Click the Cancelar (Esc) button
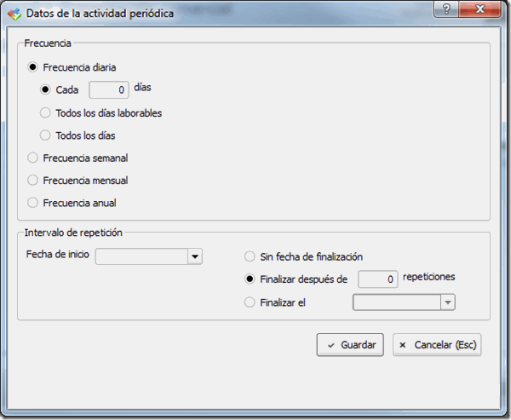Image resolution: width=511 pixels, height=420 pixels. (437, 345)
